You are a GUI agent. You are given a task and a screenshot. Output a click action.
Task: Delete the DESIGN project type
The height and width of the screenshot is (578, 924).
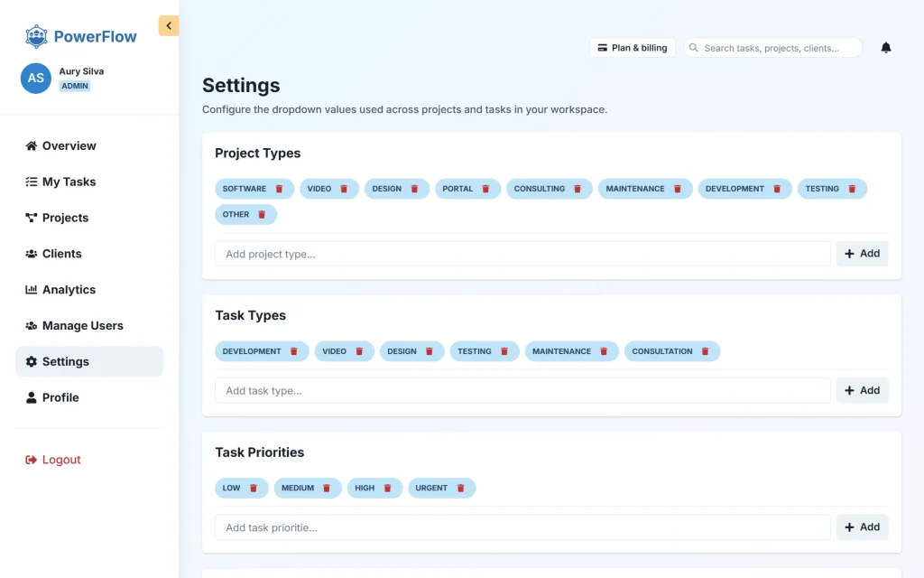[x=414, y=189]
